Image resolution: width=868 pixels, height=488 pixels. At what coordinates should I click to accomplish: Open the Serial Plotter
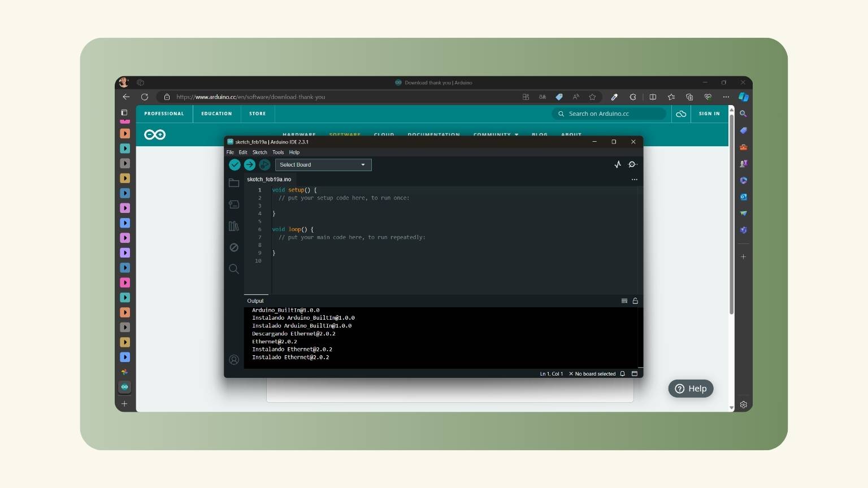point(618,164)
